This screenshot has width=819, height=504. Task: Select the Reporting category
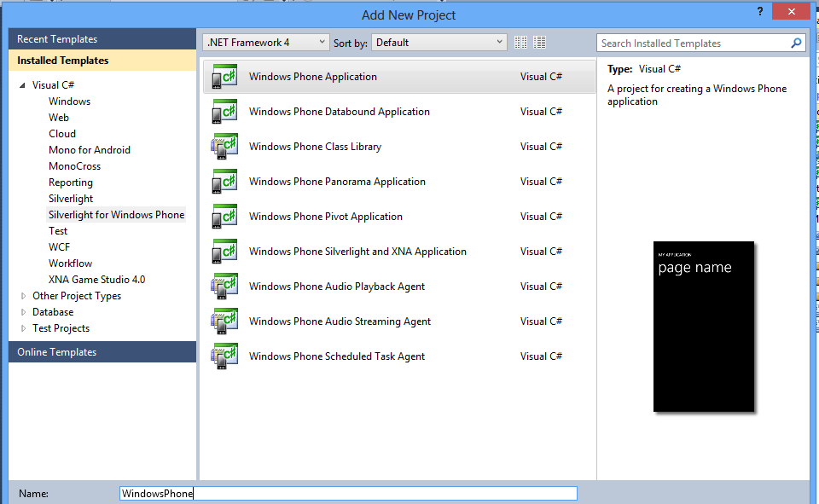71,182
